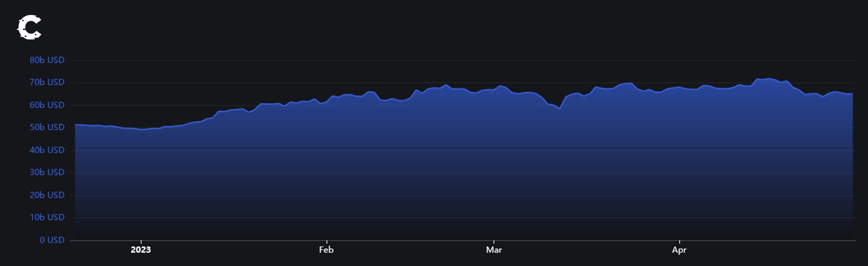Click the white C logo icon
This screenshot has width=868, height=266.
(x=29, y=27)
